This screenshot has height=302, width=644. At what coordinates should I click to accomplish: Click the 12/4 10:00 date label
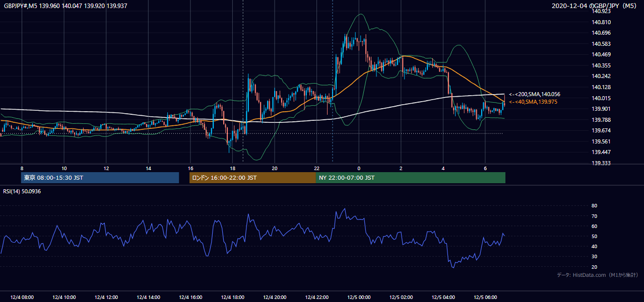[64, 297]
